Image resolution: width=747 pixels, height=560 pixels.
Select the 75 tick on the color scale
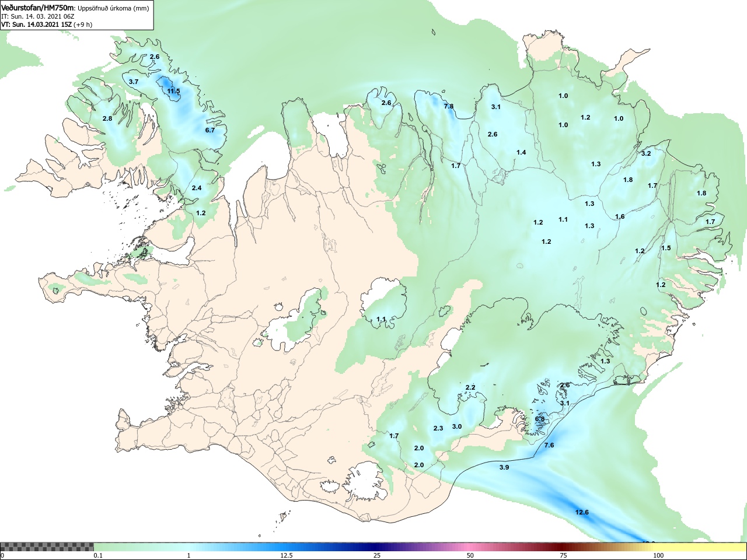563,555
